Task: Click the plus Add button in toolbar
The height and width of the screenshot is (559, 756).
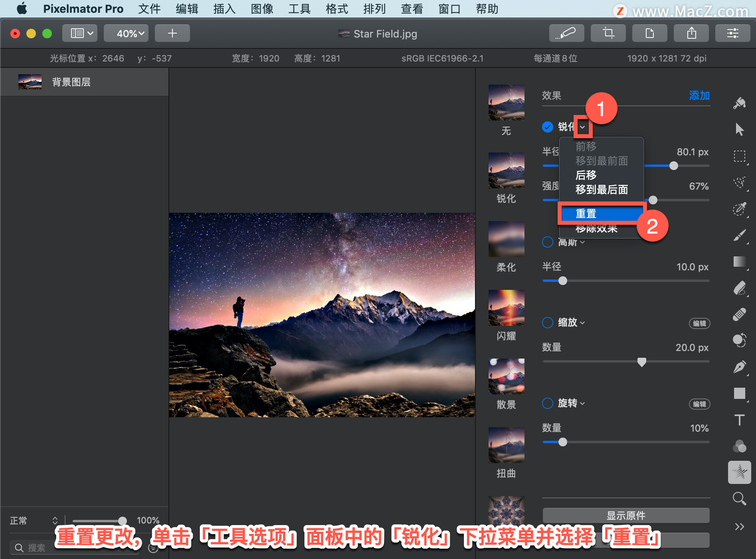Action: pos(172,33)
